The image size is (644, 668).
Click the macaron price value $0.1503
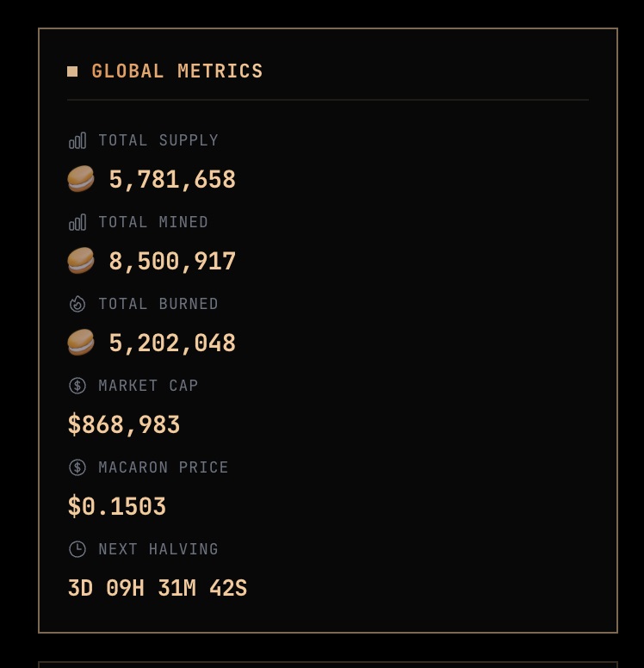[117, 507]
